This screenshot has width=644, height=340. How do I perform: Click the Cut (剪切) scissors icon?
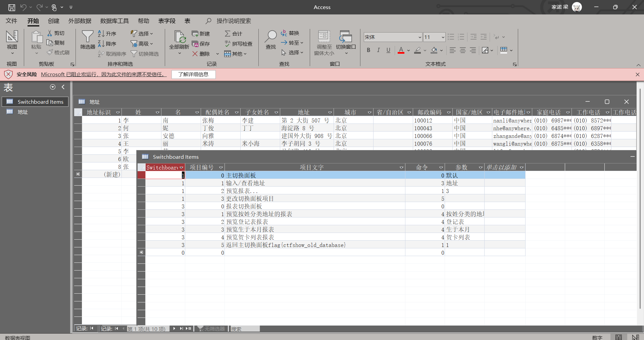(50, 33)
